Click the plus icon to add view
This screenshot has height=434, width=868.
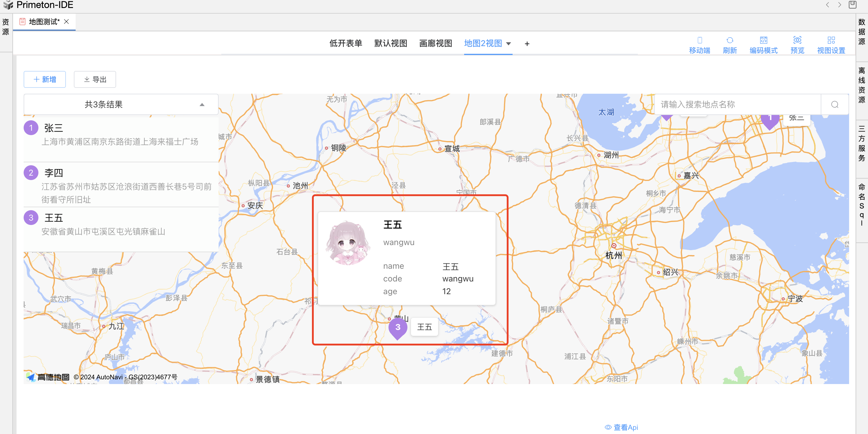527,44
